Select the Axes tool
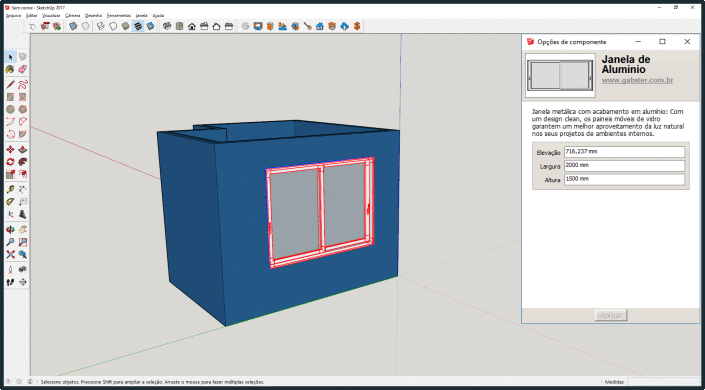 coord(10,215)
